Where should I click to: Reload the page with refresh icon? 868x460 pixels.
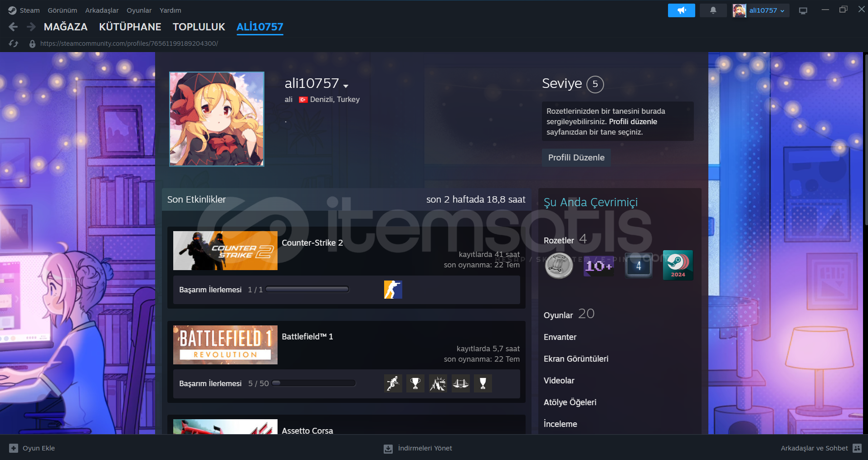(x=14, y=44)
